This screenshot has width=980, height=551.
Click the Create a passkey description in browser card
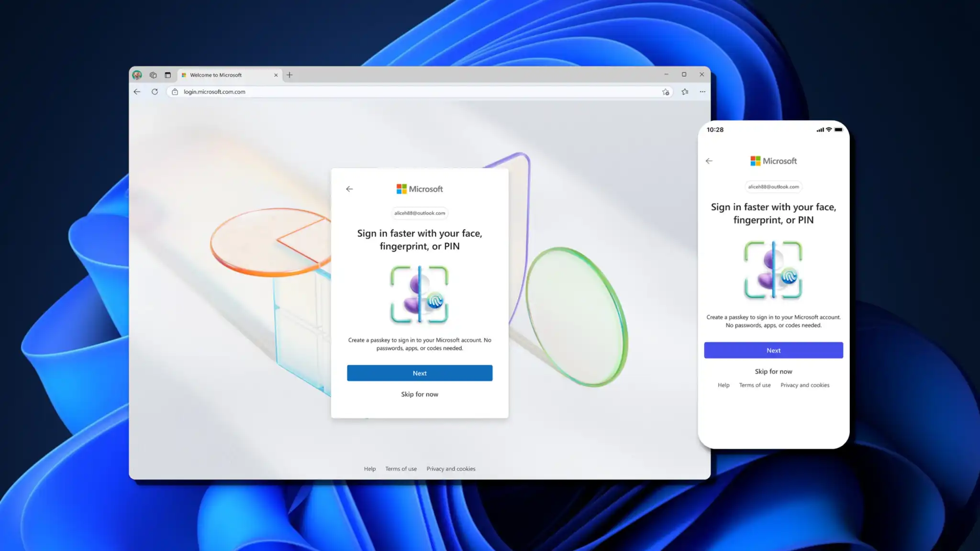click(x=420, y=344)
